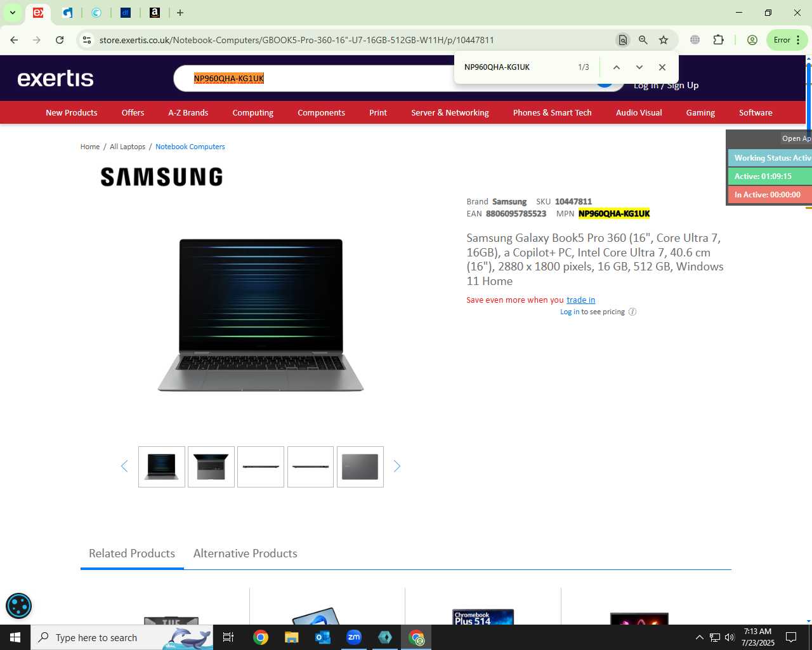Go to Home breadcrumb

(x=90, y=147)
